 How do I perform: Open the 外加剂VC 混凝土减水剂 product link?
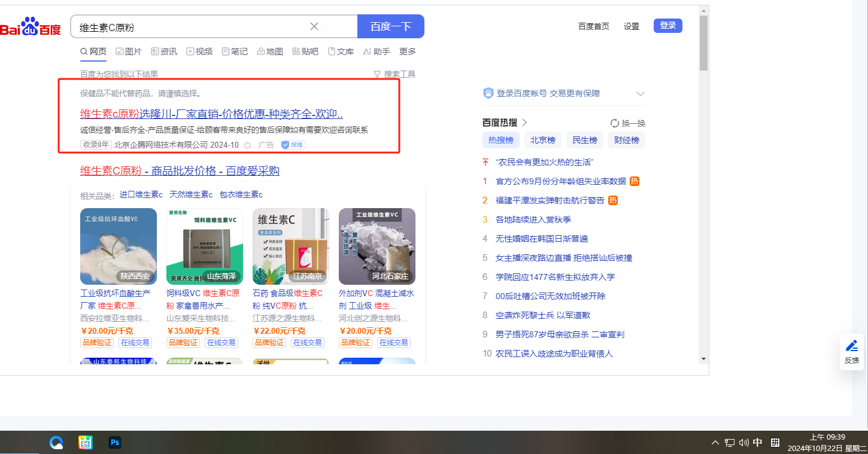click(x=377, y=300)
